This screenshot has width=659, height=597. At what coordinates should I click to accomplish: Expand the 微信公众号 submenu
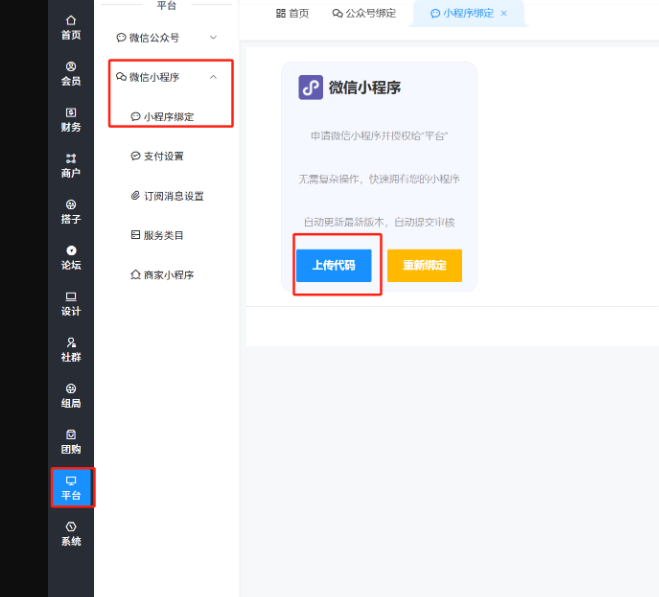[167, 38]
